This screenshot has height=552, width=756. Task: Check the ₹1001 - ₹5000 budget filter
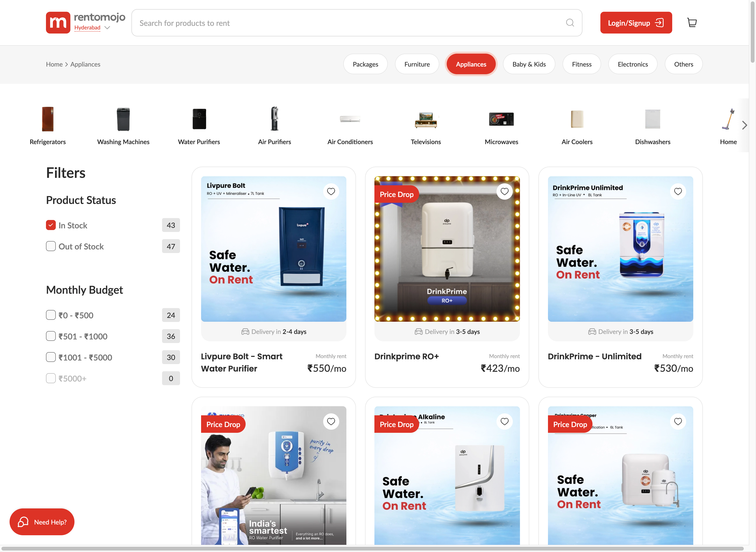[x=51, y=357]
